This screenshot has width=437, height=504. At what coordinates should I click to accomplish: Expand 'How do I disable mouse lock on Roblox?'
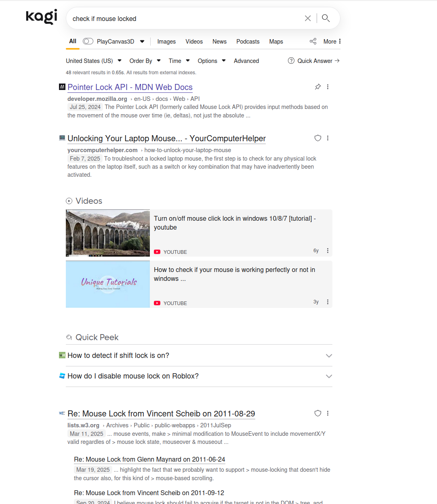(329, 376)
